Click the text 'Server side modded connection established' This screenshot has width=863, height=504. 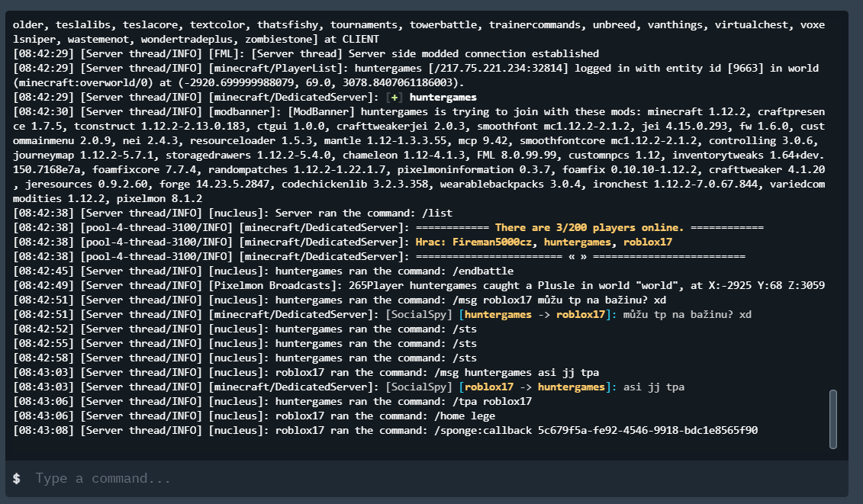coord(473,53)
